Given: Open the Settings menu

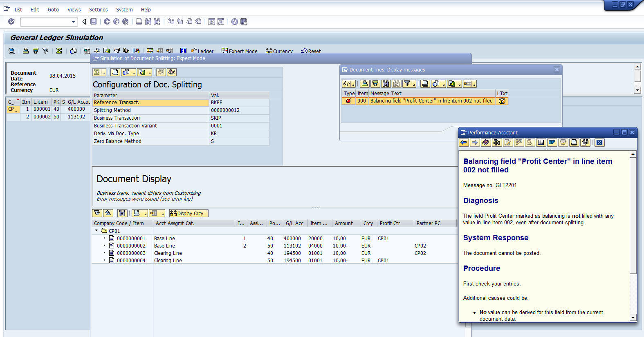Looking at the screenshot, I should coord(98,10).
